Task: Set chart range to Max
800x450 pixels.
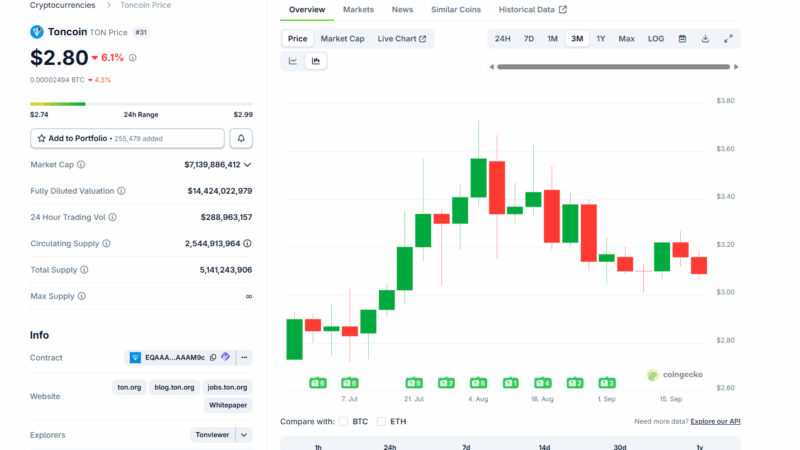Action: (627, 39)
